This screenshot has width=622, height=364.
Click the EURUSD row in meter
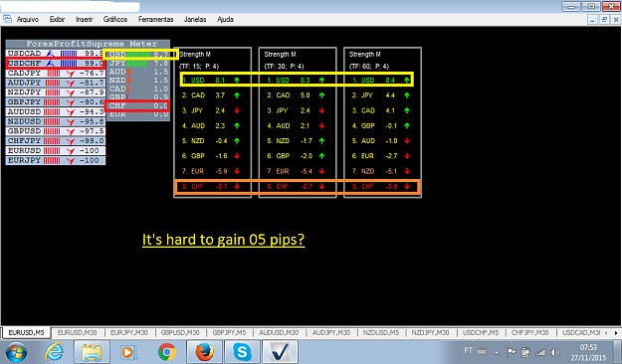56,151
